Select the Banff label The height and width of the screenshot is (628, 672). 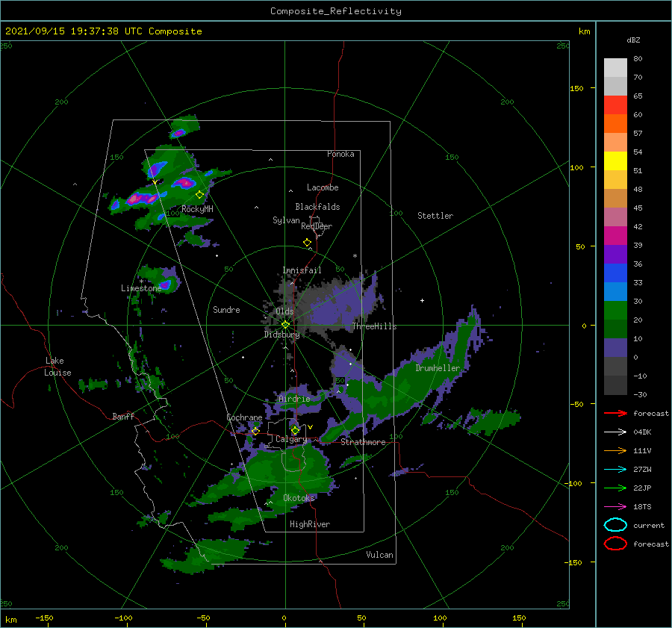(x=123, y=416)
